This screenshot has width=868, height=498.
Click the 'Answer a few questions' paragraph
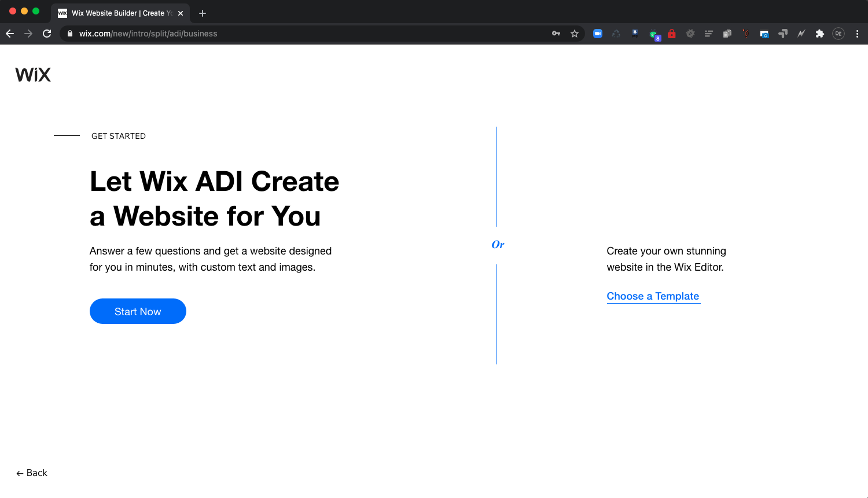(211, 259)
